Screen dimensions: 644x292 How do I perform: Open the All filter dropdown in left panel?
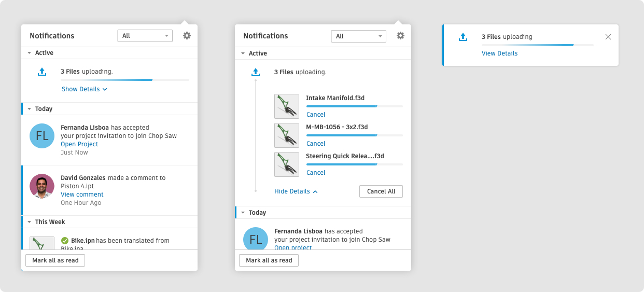145,36
